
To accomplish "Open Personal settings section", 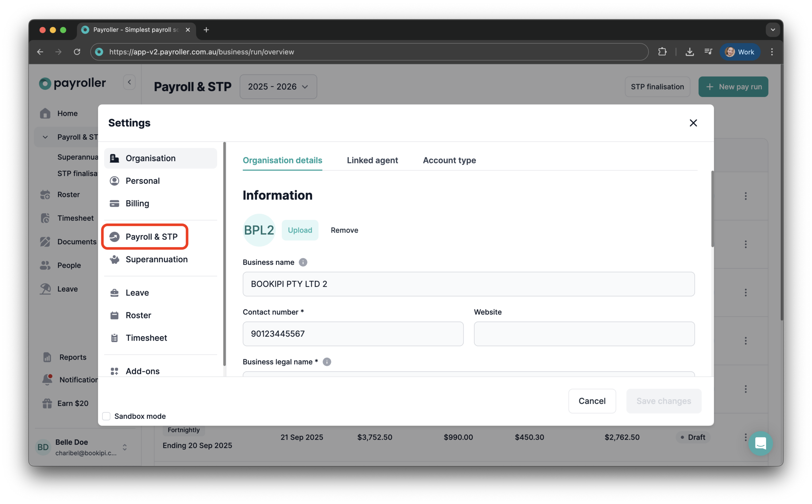I will pos(160,181).
